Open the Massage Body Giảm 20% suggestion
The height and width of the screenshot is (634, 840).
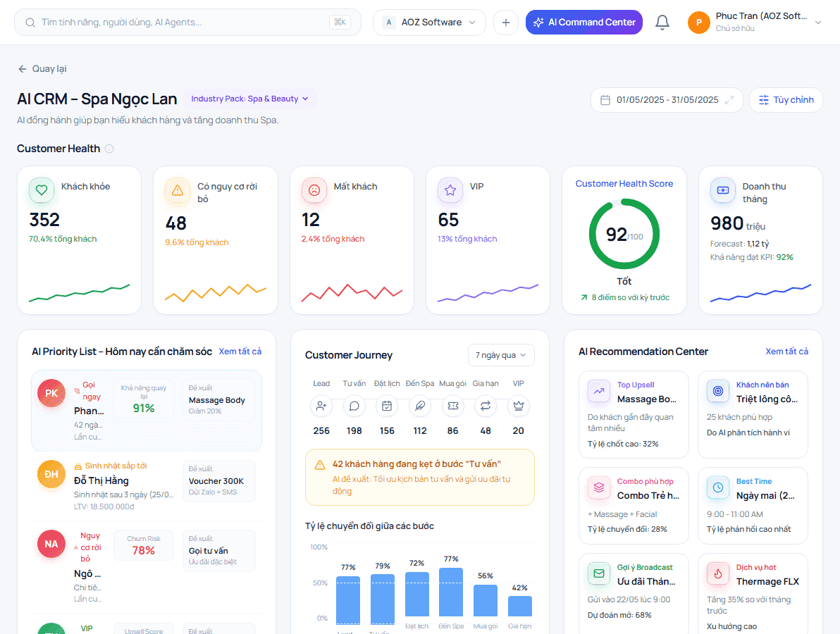218,399
